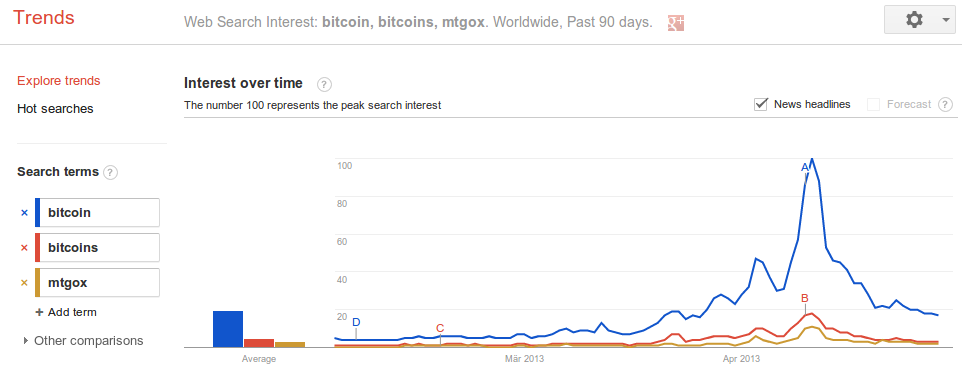Click the Add term link
This screenshot has width=962, height=370.
click(x=66, y=312)
